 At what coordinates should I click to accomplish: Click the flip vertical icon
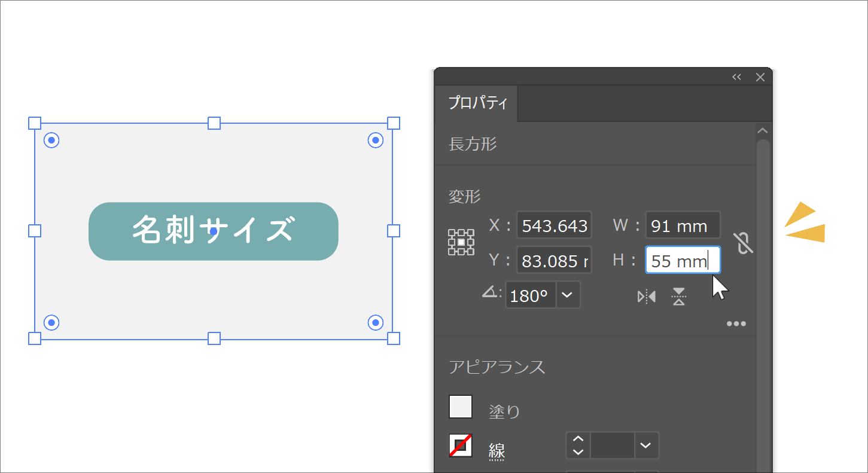coord(678,297)
